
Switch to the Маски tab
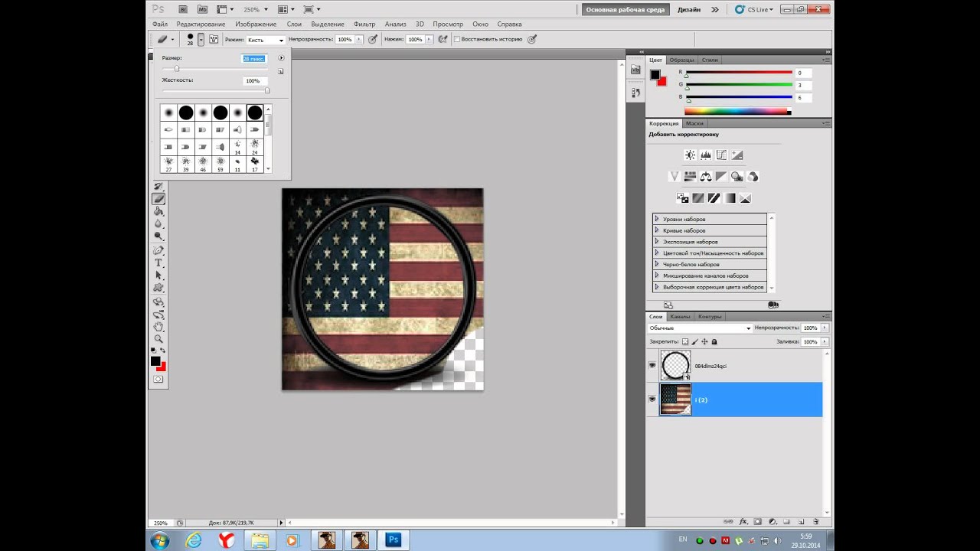click(x=694, y=123)
